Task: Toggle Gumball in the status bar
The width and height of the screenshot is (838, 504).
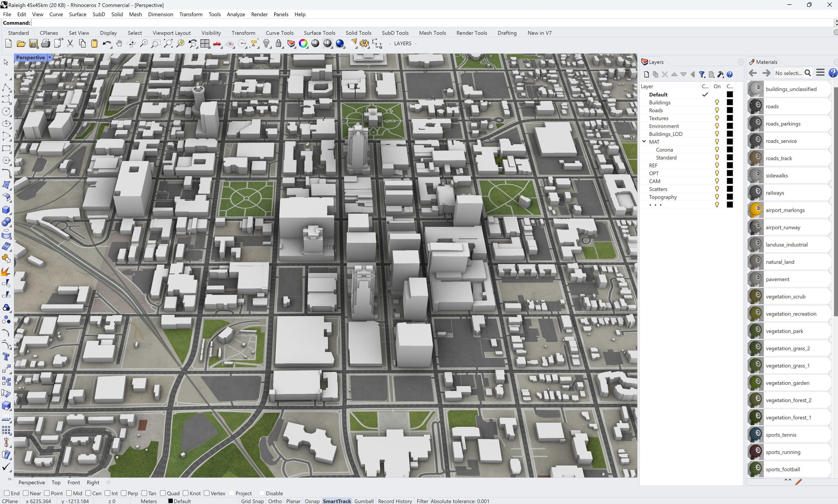Action: [364, 501]
